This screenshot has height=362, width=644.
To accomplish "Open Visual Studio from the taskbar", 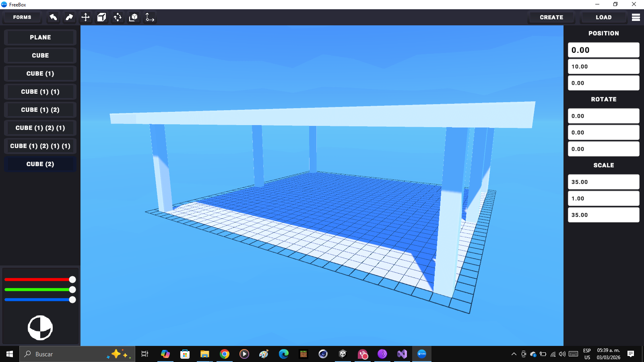I will coord(402,354).
